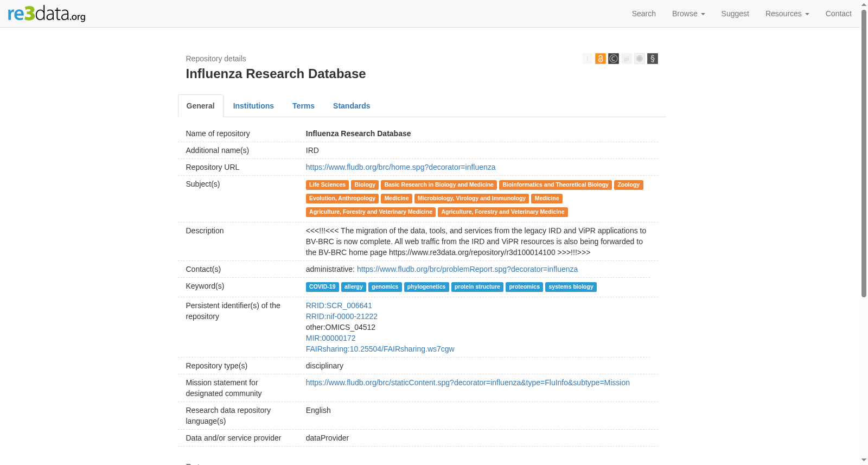Switch to the Standards tab
Image resolution: width=868 pixels, height=465 pixels.
pos(352,106)
